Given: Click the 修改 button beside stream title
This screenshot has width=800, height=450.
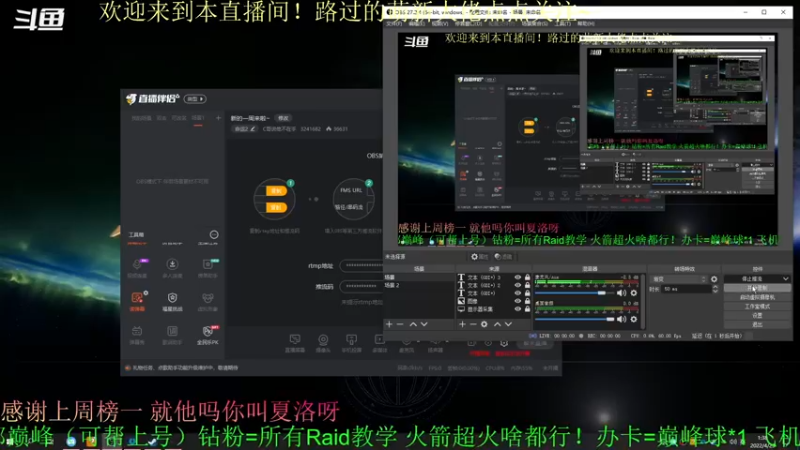Looking at the screenshot, I should tap(283, 118).
